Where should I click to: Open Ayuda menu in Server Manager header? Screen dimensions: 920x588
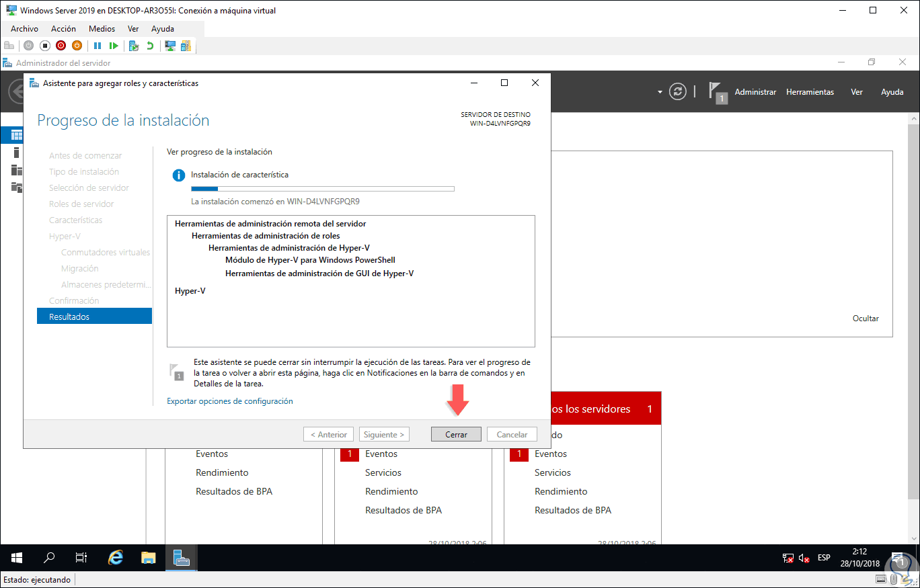click(892, 92)
